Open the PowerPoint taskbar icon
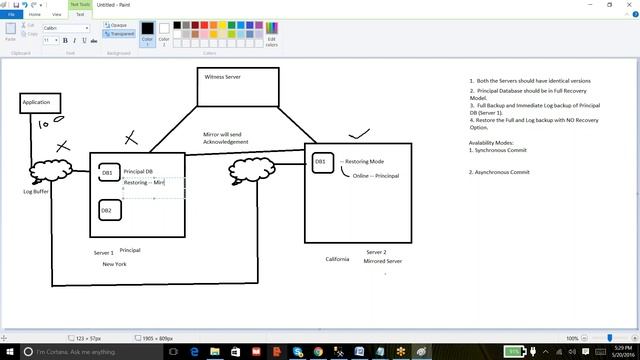 [277, 351]
